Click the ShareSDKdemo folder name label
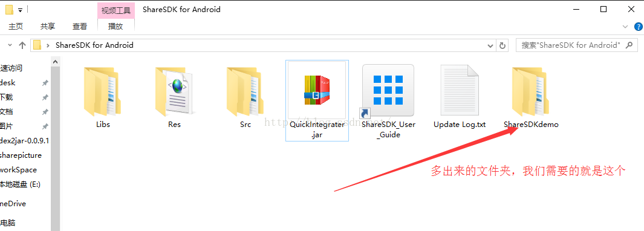This screenshot has width=644, height=231. [531, 124]
